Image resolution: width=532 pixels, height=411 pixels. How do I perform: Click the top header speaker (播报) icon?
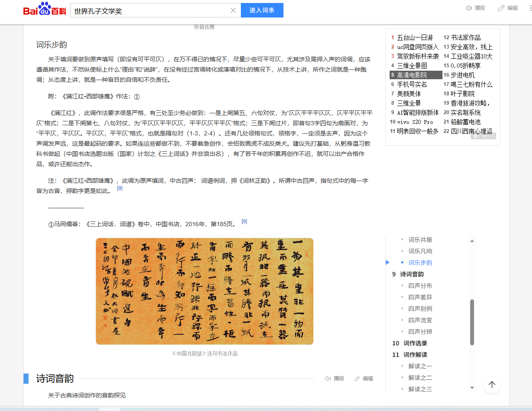coord(469,8)
